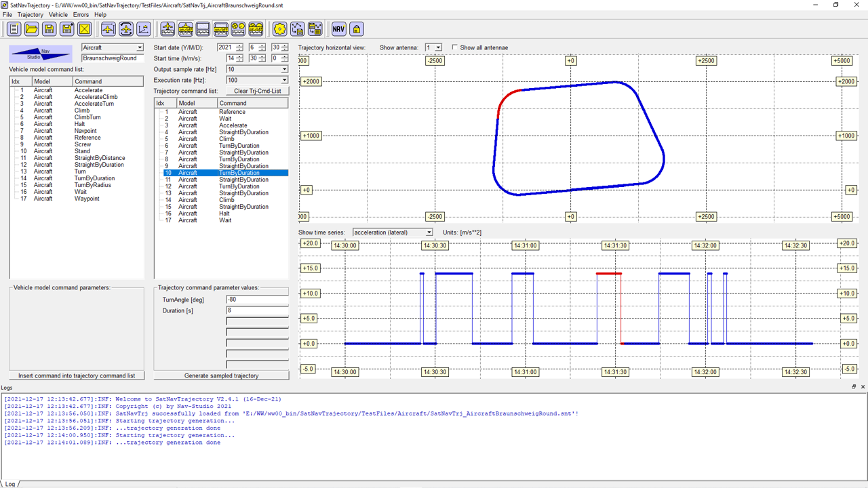Image resolution: width=868 pixels, height=488 pixels.
Task: Click the new document toolbar icon
Action: (14, 28)
